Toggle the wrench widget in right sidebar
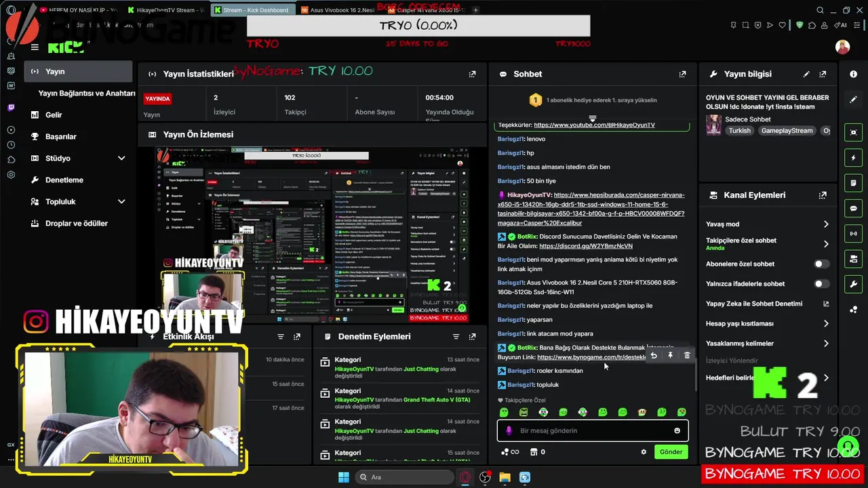The height and width of the screenshot is (488, 868). point(853,284)
